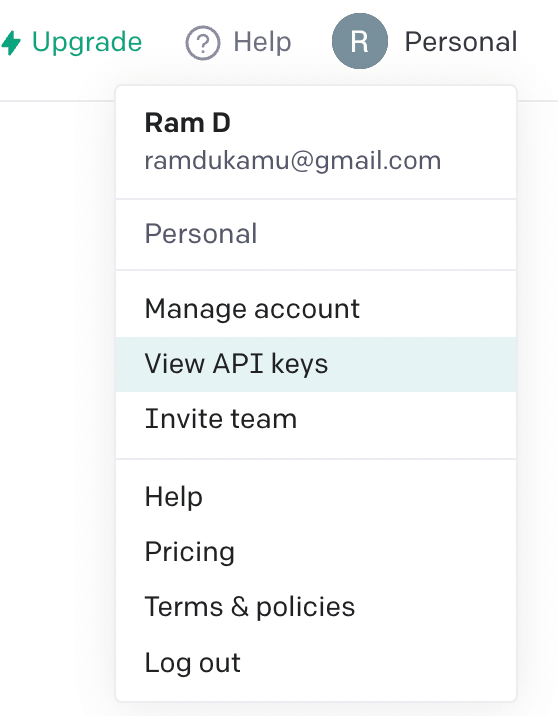Screen dimensions: 558x716
Task: Choose Log out
Action: 316,663
